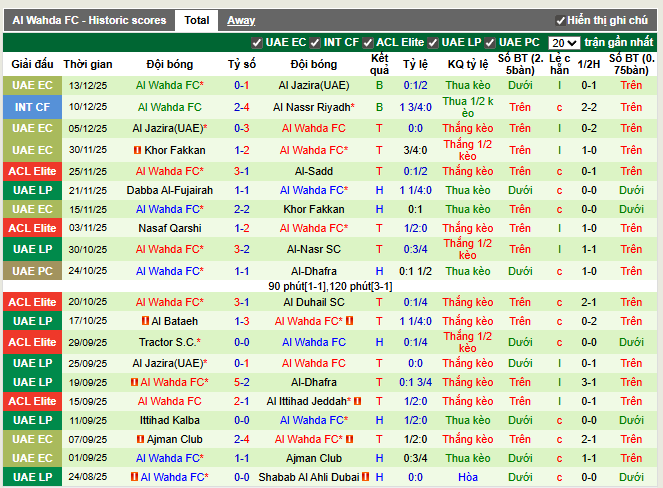Click the INT CF league label
This screenshot has width=663, height=488.
pyautogui.click(x=33, y=107)
